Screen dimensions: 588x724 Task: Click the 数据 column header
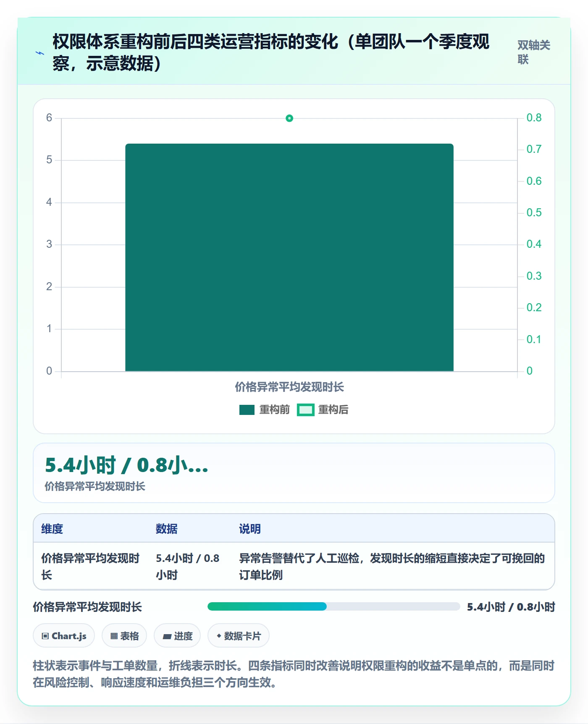167,529
